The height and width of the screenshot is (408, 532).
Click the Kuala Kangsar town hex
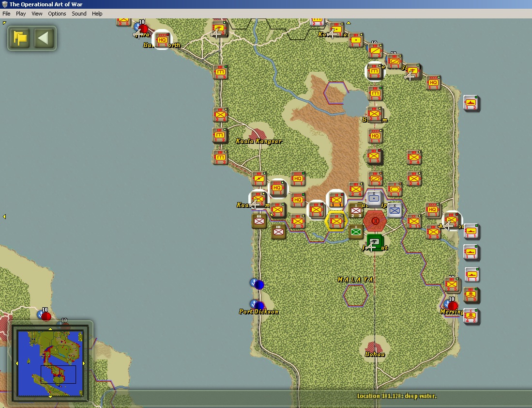259,134
